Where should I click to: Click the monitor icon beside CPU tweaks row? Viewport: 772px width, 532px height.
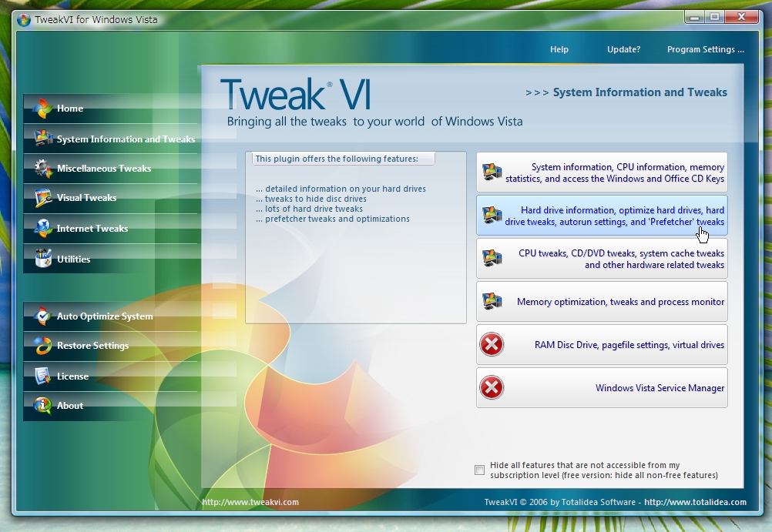coord(492,259)
